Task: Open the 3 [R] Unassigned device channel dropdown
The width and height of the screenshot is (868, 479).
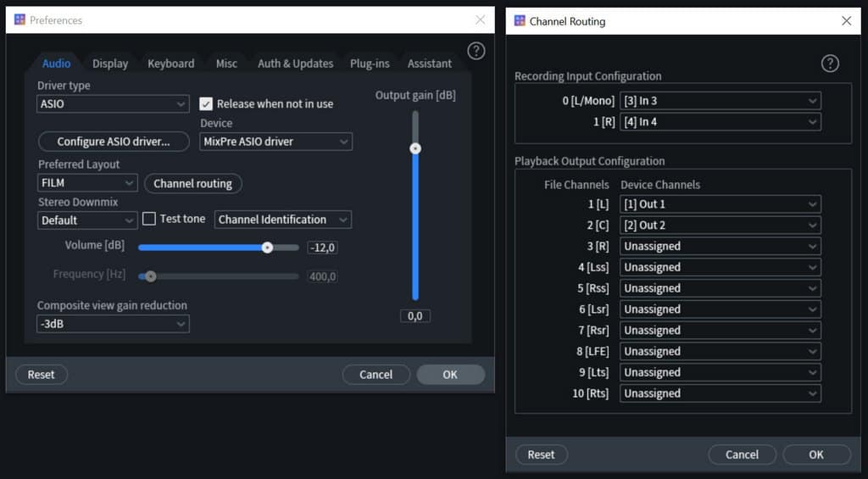Action: tap(720, 247)
